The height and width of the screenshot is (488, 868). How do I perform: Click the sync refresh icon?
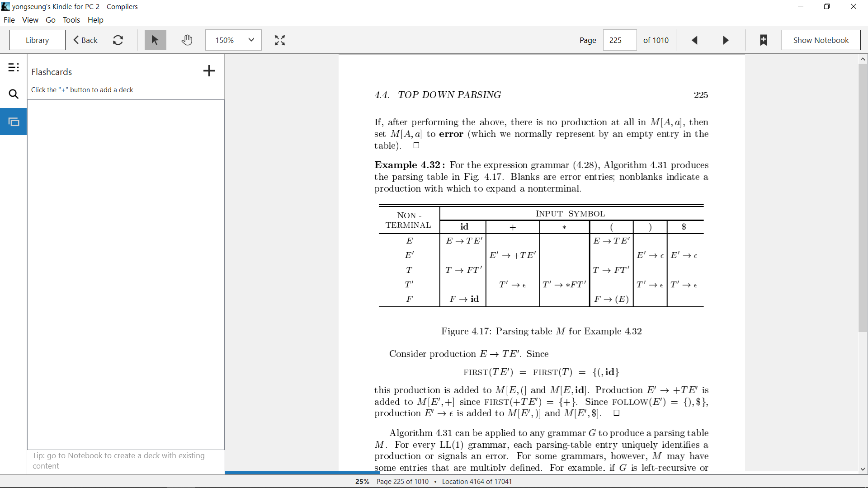click(118, 40)
